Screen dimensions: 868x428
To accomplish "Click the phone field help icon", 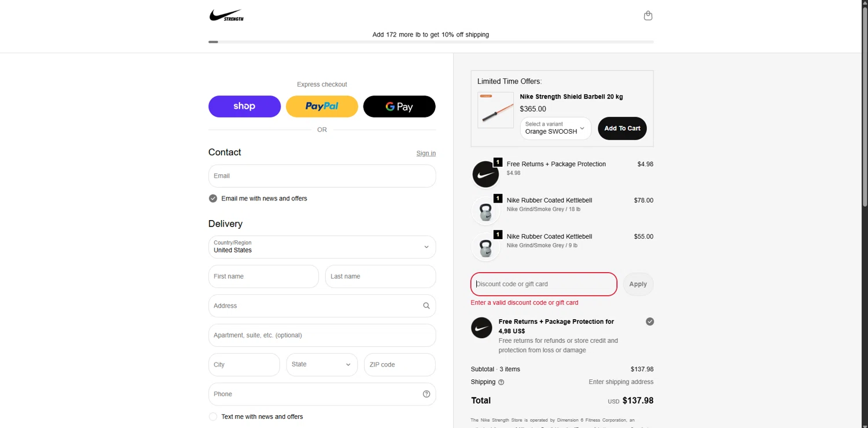I will pos(426,394).
